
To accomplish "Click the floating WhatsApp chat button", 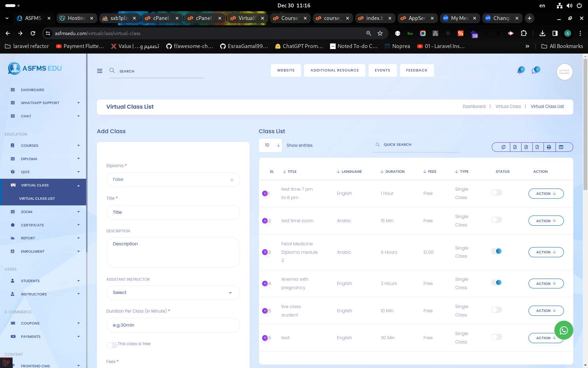I will (x=563, y=330).
